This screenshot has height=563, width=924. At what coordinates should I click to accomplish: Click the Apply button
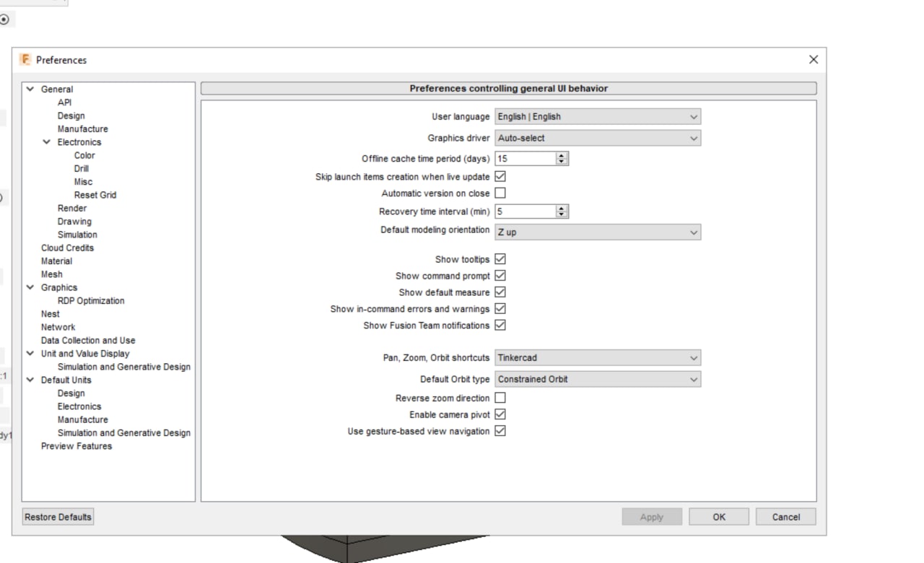pyautogui.click(x=652, y=517)
